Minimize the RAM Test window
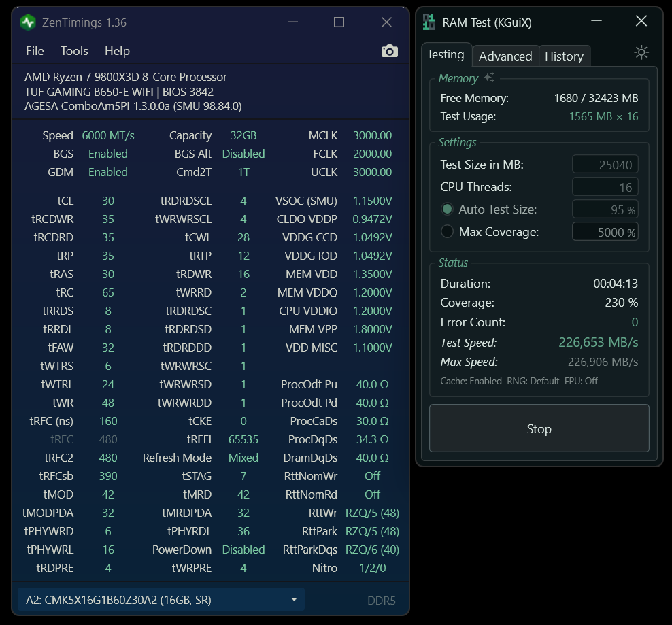 click(597, 20)
